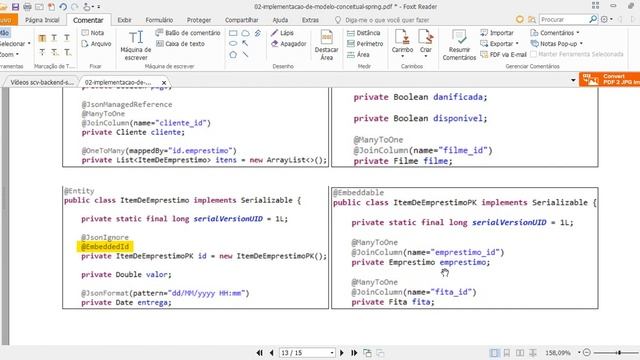Click the zoom out minus button
This screenshot has height=360, width=640.
pos(587,353)
